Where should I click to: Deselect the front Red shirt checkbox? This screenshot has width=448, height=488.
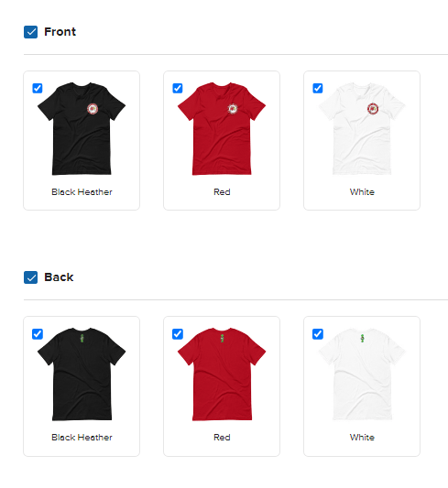click(178, 88)
